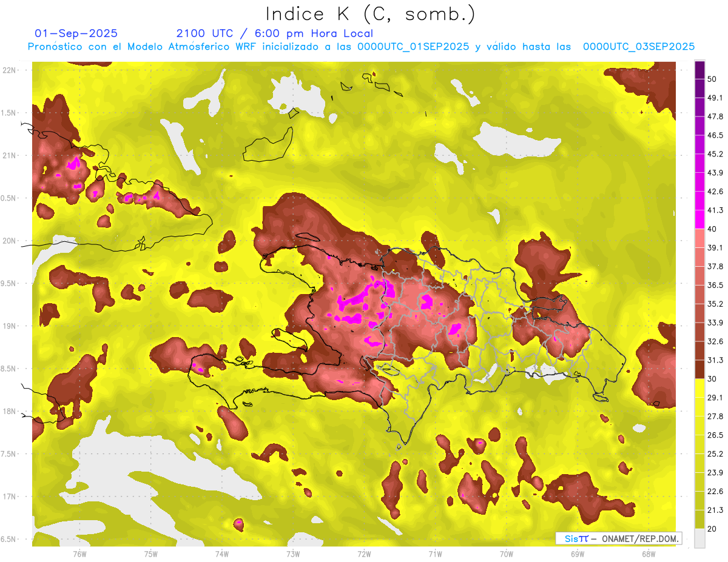Click the colorbar value "47.8"

(715, 116)
